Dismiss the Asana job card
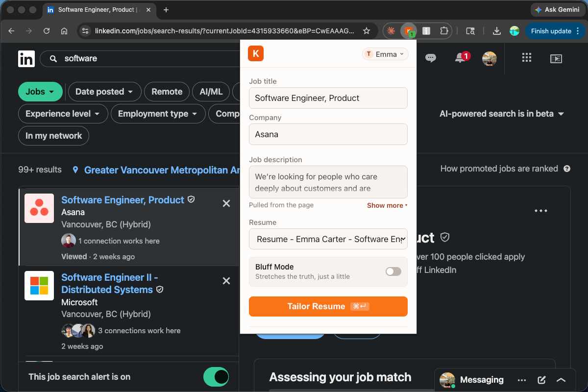Screen dimensions: 588x392 pyautogui.click(x=226, y=203)
